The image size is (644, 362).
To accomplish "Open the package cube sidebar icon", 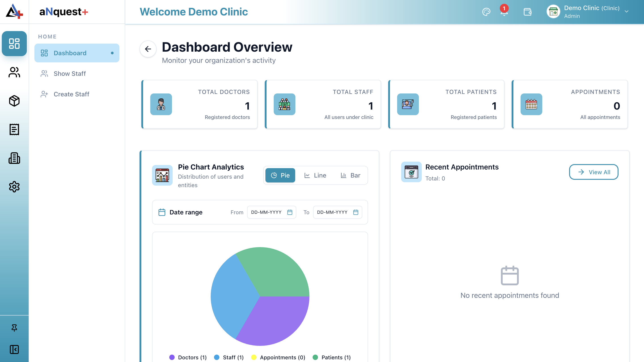I will coord(14,101).
